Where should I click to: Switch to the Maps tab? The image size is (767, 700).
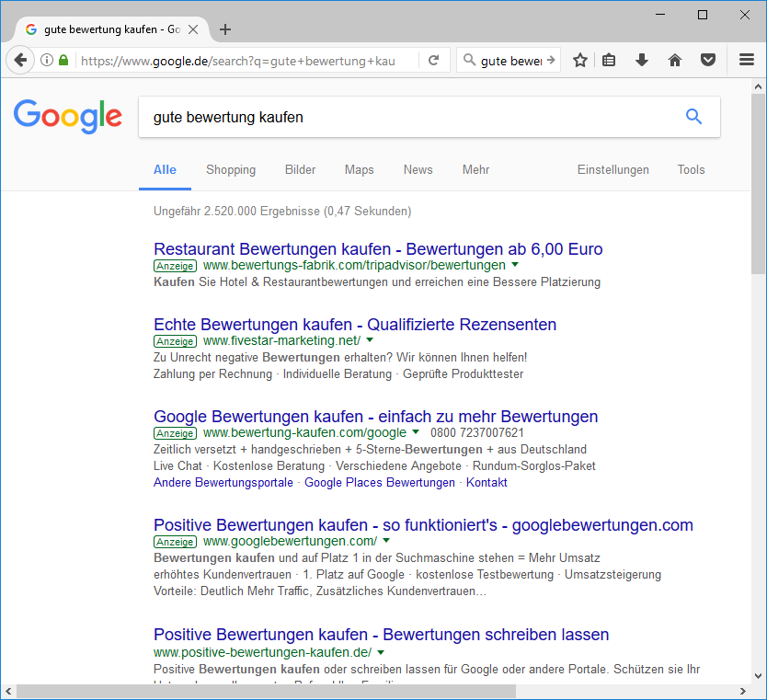[x=359, y=170]
